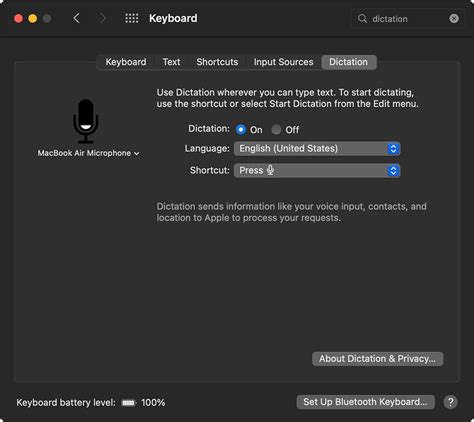
Task: Open the Shortcut dropdown
Action: point(317,171)
